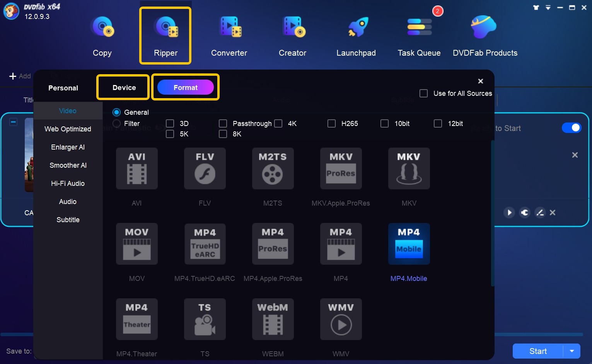
Task: Select the MP4.Mobile format icon
Action: (409, 244)
